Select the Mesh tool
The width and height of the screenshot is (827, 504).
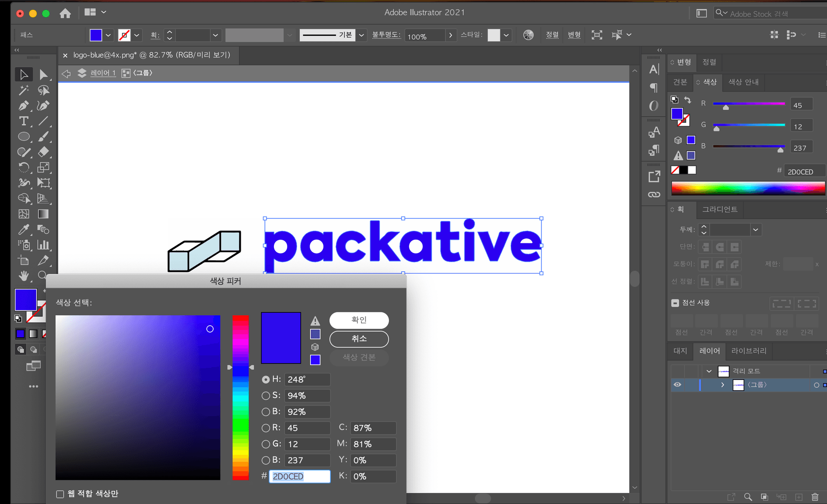(24, 214)
